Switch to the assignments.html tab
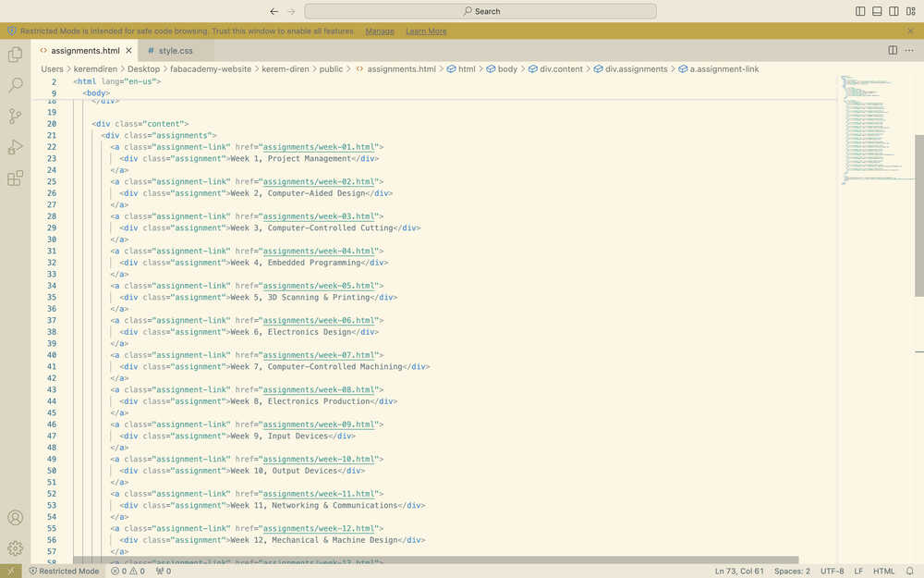The height and width of the screenshot is (578, 924). coord(85,51)
